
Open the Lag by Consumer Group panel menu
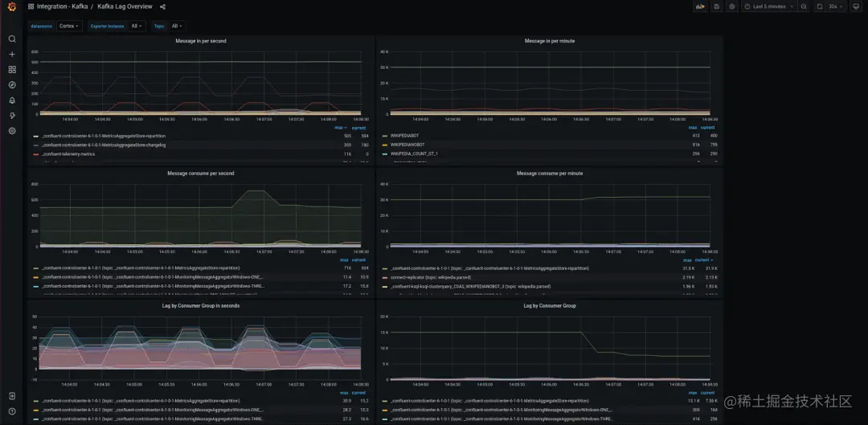(549, 305)
